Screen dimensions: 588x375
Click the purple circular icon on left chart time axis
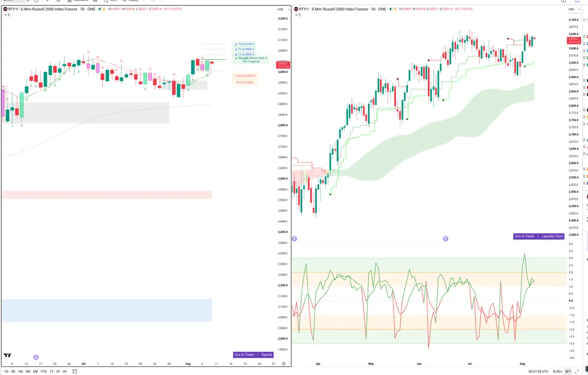pos(36,358)
